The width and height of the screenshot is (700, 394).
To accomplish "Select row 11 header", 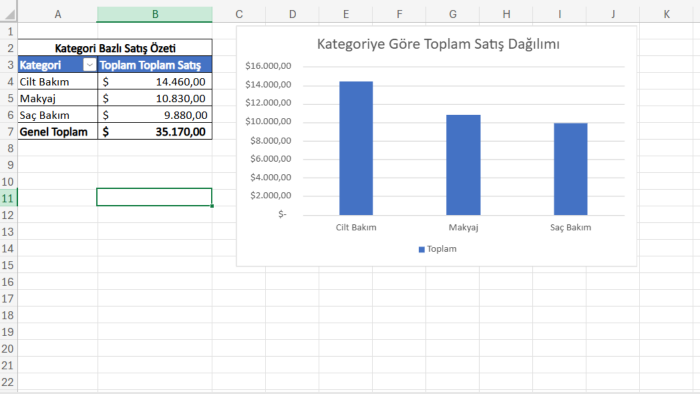I will click(x=9, y=198).
